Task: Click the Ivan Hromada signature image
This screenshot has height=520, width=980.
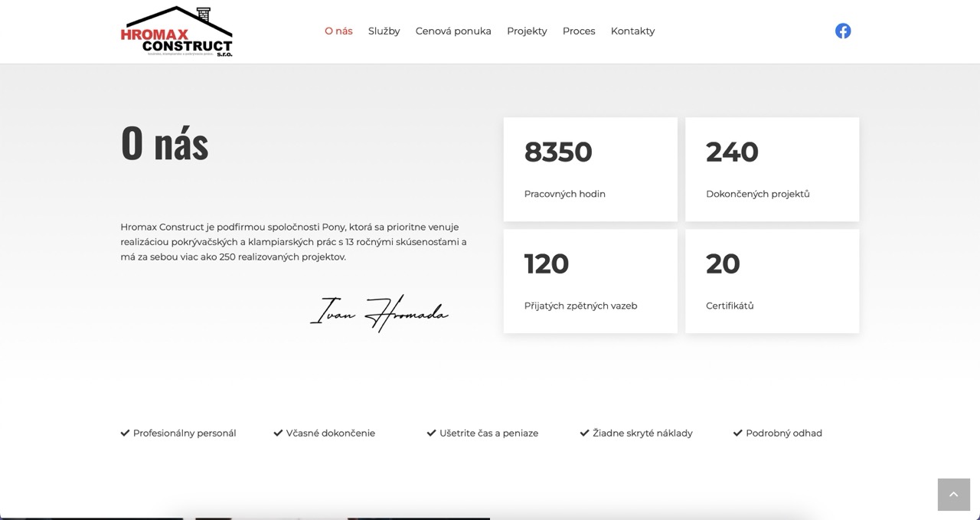Action: click(379, 313)
